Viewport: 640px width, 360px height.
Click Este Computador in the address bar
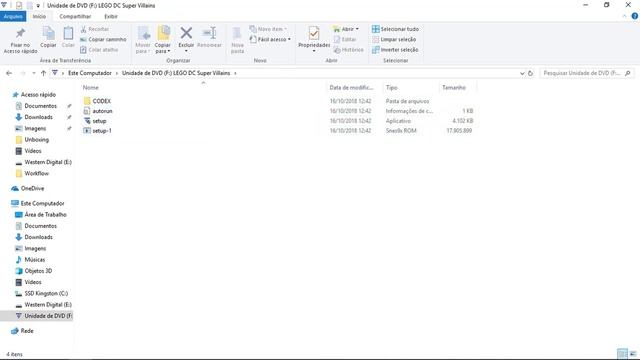click(x=90, y=73)
